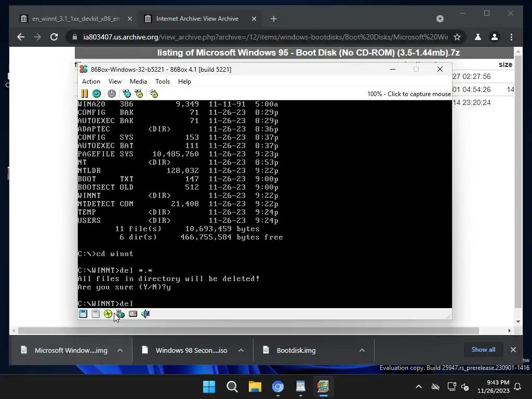
Task: Click the page vertical scrollbar
Action: 518,182
